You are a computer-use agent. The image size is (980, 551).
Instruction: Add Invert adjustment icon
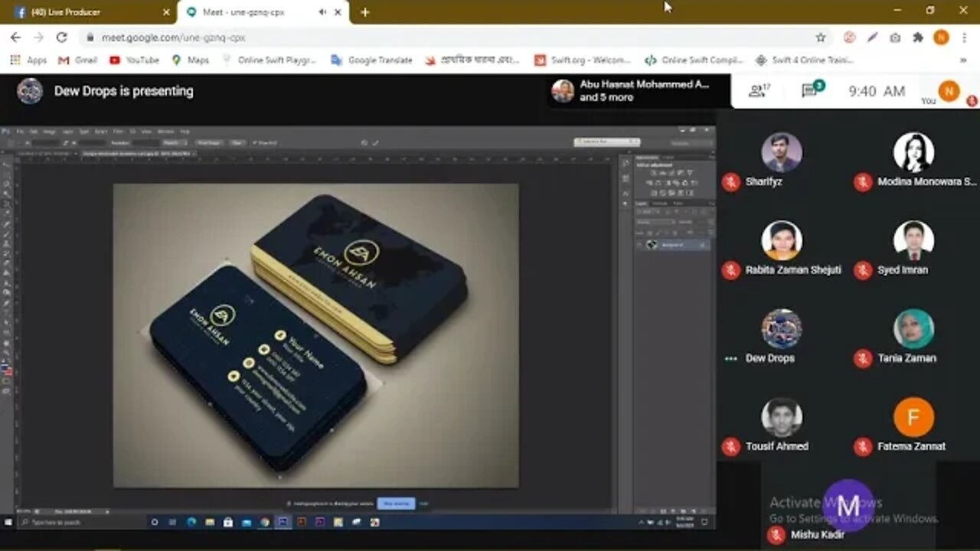point(654,193)
